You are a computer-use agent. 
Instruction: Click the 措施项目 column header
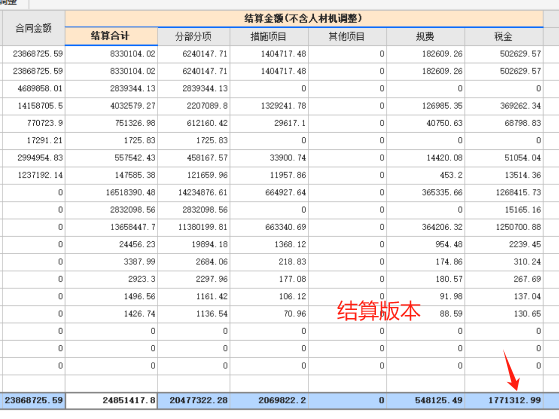[269, 36]
